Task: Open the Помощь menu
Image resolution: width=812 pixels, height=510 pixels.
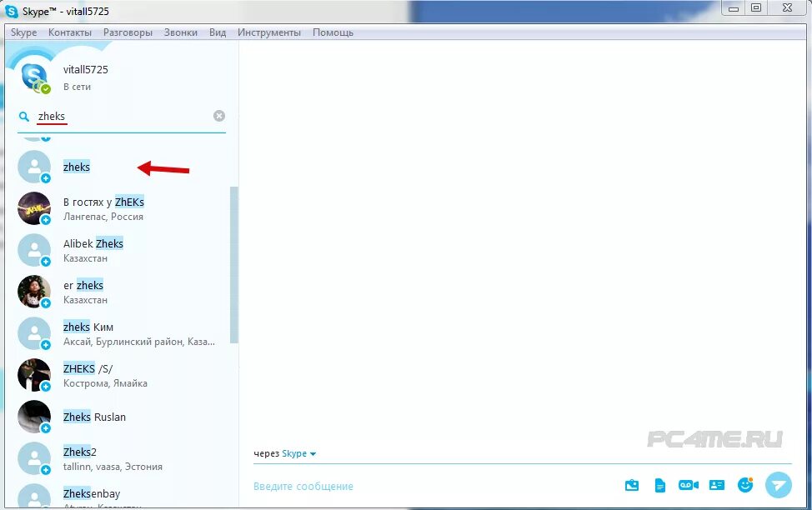Action: [x=333, y=32]
